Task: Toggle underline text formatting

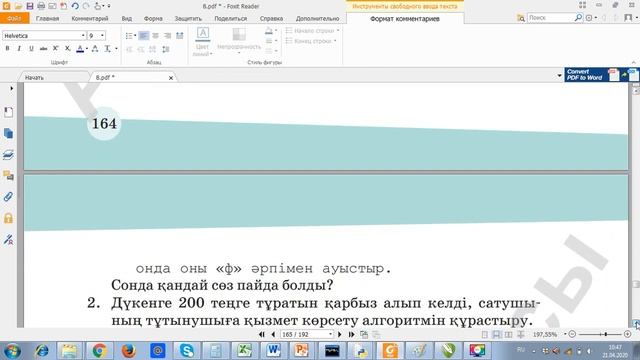Action: click(x=31, y=49)
